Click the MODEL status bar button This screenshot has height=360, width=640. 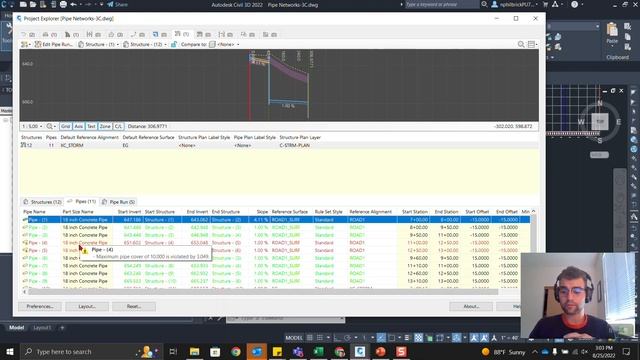[x=294, y=338]
